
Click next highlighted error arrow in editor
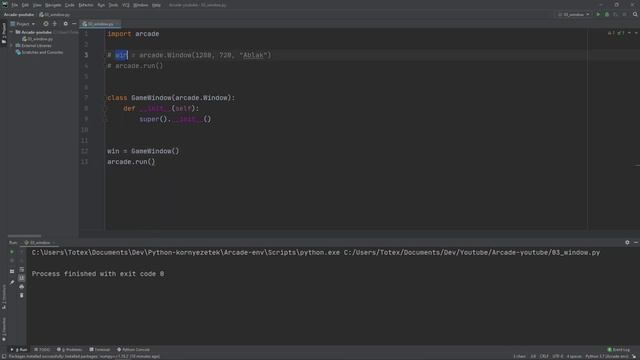(x=636, y=33)
